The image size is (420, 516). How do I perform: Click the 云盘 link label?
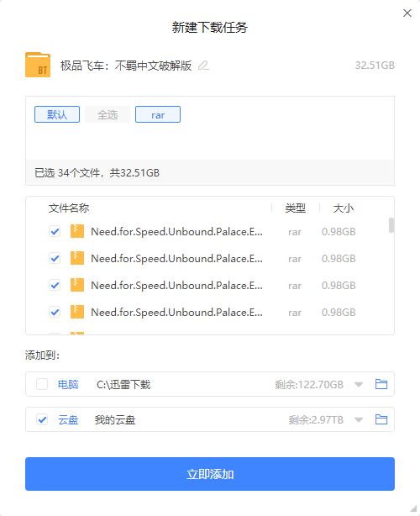68,420
